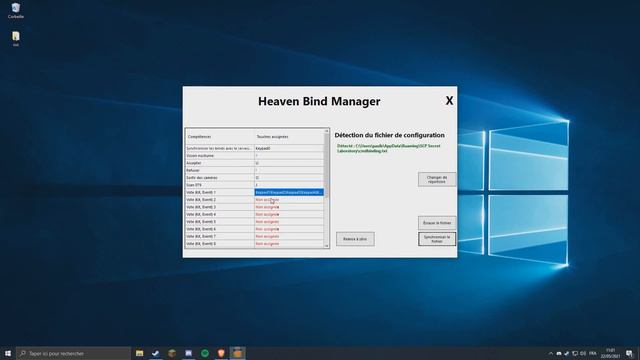640x360 pixels.
Task: Open File Explorer from the taskbar
Action: pyautogui.click(x=140, y=353)
